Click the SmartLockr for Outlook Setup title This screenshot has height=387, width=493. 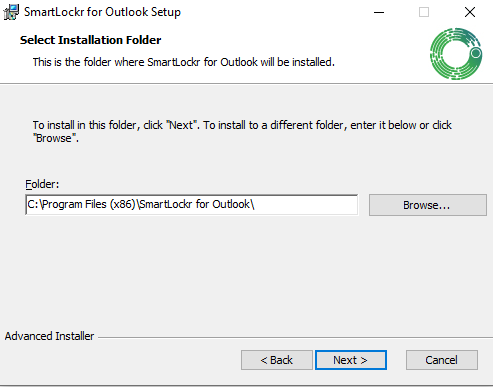point(102,12)
